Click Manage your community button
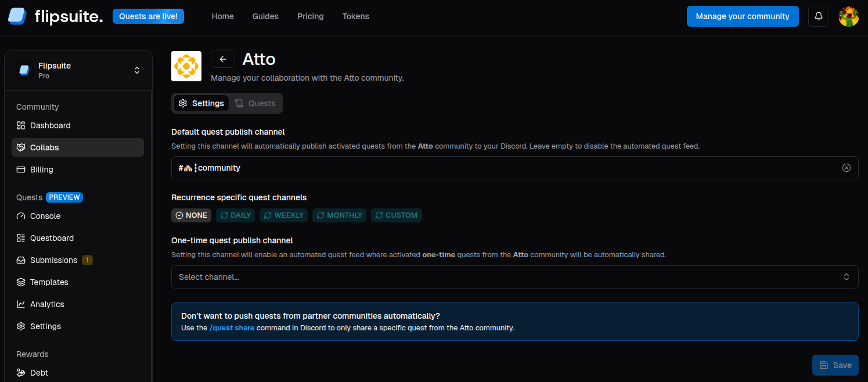 (x=743, y=16)
